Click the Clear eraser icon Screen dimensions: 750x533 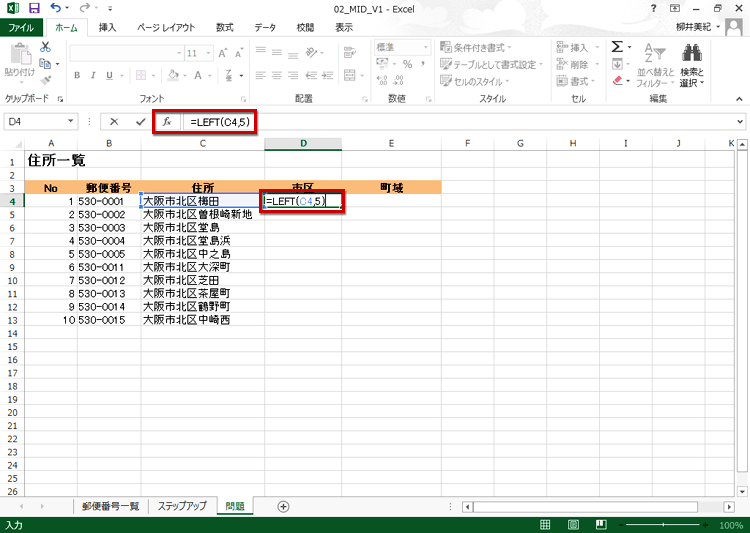tap(618, 80)
